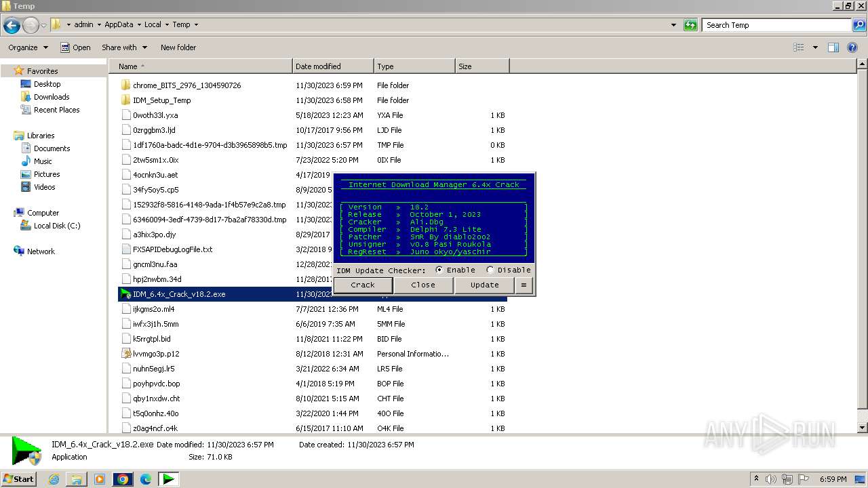The width and height of the screenshot is (868, 488).
Task: Click the Update button
Action: (485, 285)
